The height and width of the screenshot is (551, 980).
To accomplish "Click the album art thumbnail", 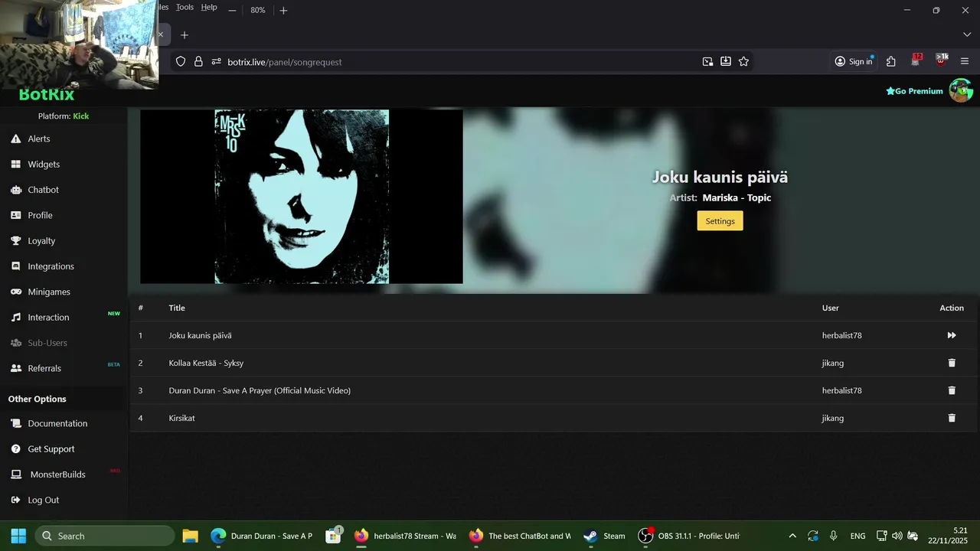I will 302,197.
